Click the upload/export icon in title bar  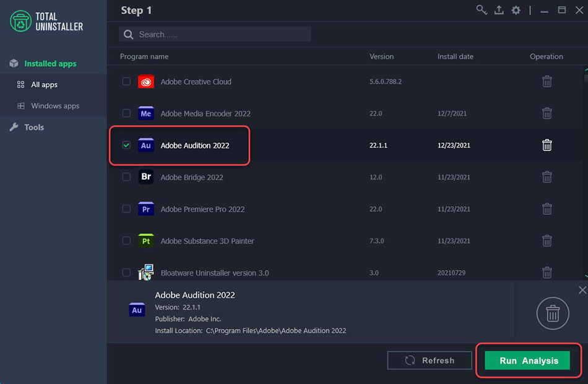click(499, 10)
